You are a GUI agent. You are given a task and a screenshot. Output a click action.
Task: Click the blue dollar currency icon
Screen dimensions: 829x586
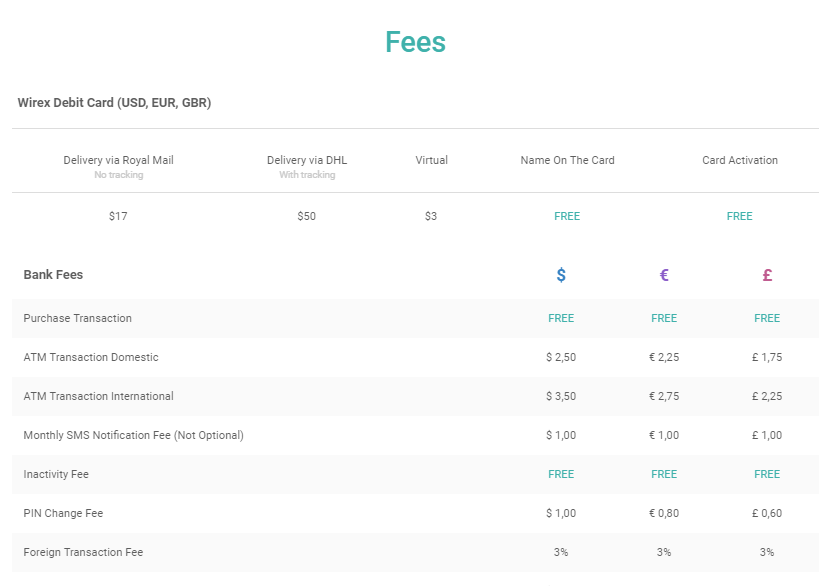[x=561, y=275]
